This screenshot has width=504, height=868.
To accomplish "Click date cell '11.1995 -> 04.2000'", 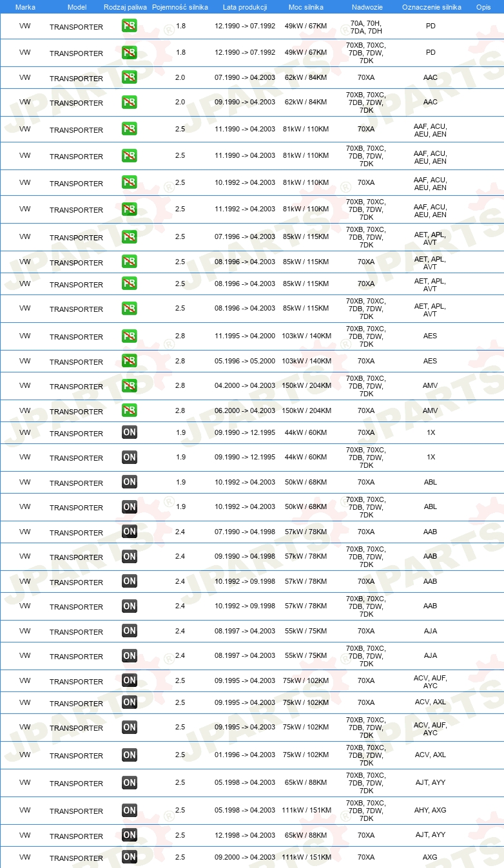I will [x=245, y=336].
